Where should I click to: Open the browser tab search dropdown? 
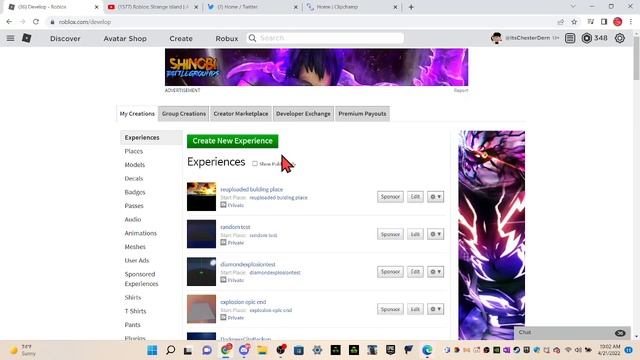click(x=573, y=7)
